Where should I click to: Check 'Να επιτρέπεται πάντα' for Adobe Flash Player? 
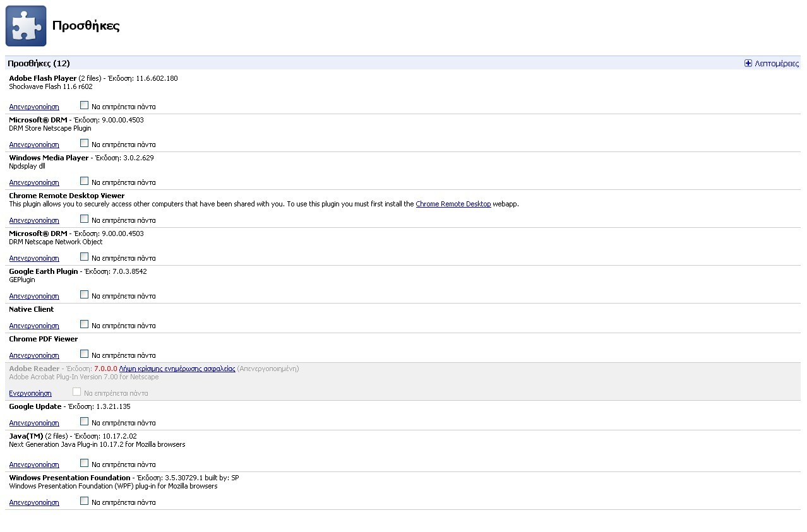pyautogui.click(x=84, y=105)
